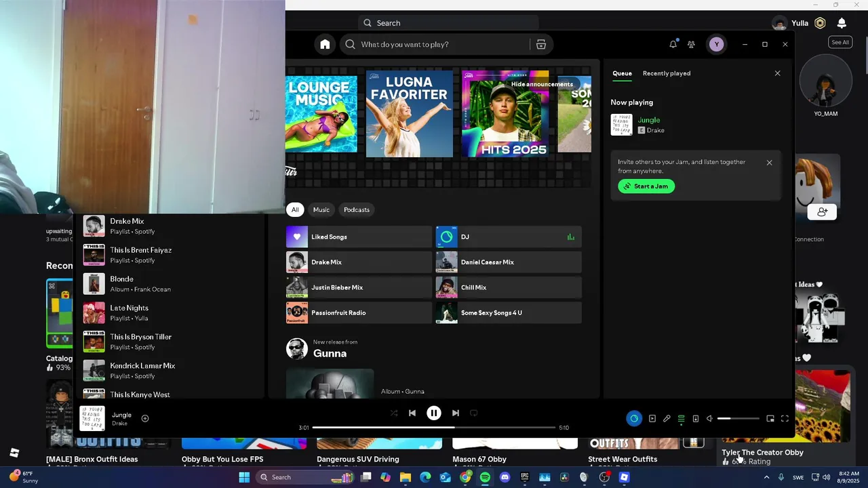
Task: Open Gunna new release link
Action: [x=330, y=353]
